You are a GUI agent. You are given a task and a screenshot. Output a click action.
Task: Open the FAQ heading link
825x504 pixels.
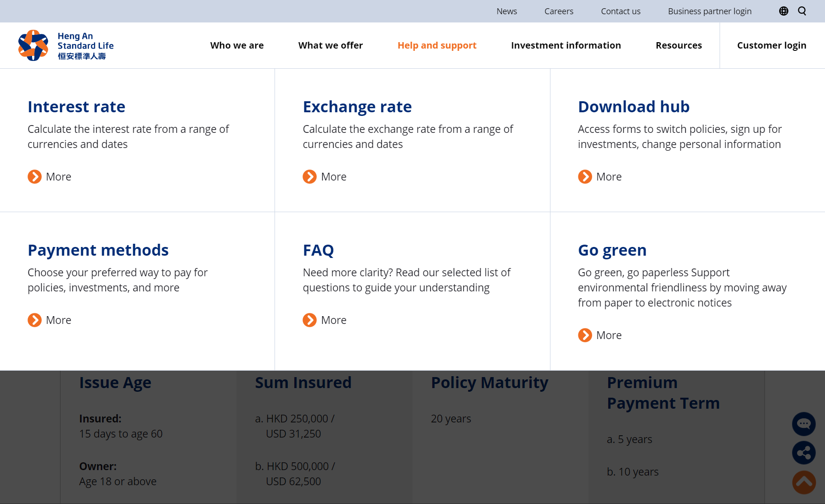tap(318, 250)
